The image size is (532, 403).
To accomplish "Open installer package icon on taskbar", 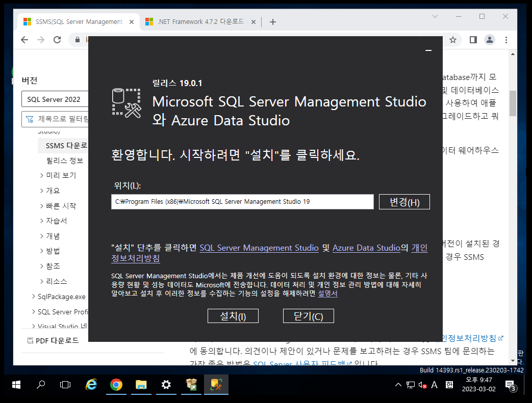I will [191, 385].
